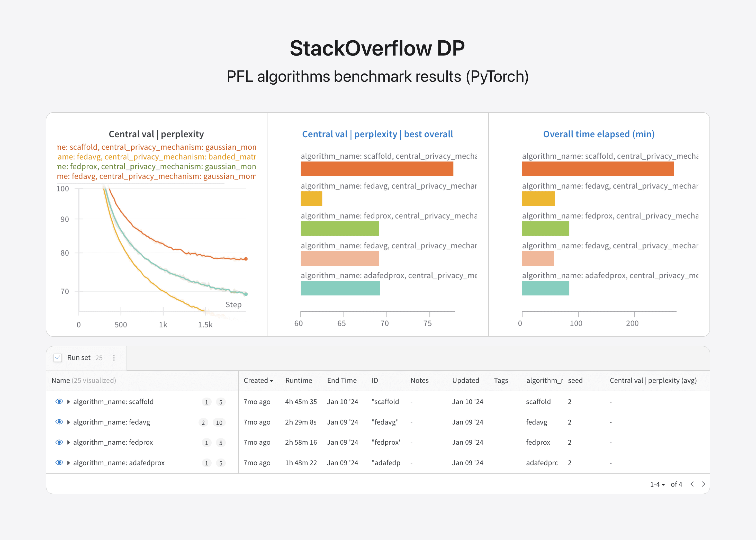Toggle visibility eye for fedavg run group
Image resolution: width=756 pixels, height=540 pixels.
click(x=59, y=422)
